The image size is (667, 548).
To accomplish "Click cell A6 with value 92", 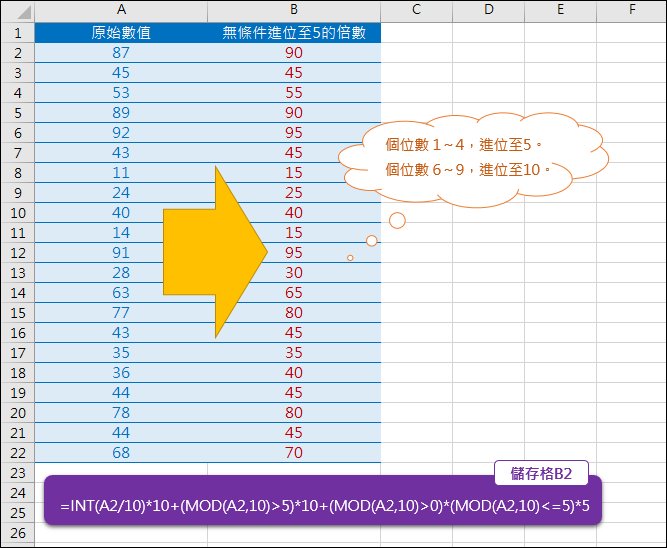I will 121,133.
